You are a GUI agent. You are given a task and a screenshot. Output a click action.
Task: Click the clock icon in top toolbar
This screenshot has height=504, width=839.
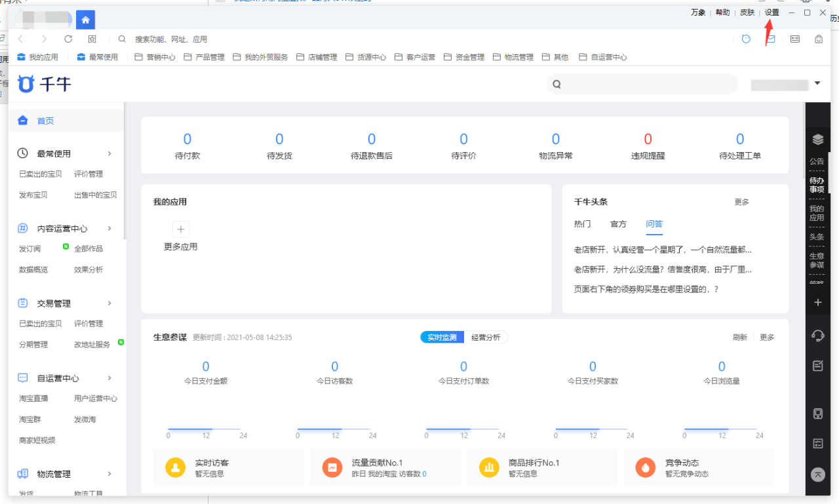pyautogui.click(x=746, y=39)
